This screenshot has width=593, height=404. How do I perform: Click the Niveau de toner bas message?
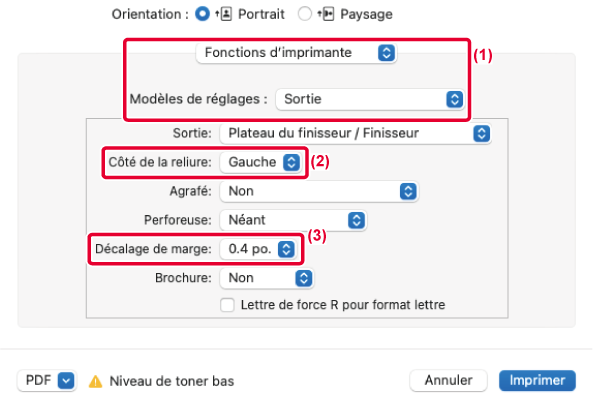(172, 381)
